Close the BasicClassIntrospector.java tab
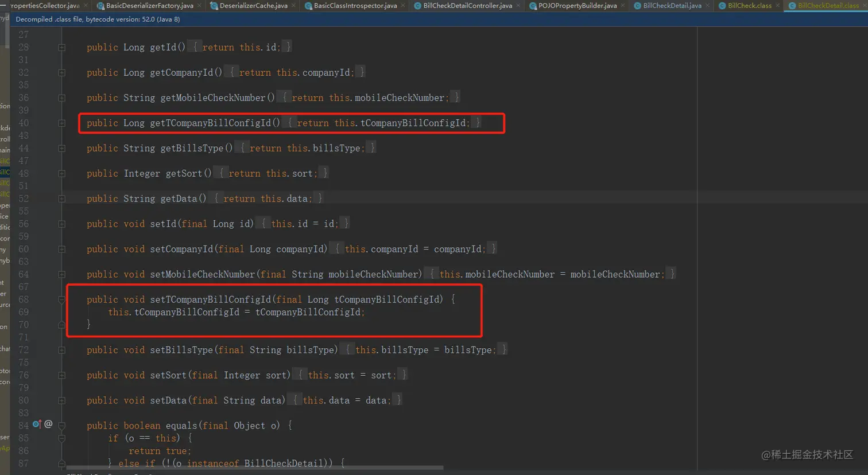The height and width of the screenshot is (475, 868). tap(404, 6)
